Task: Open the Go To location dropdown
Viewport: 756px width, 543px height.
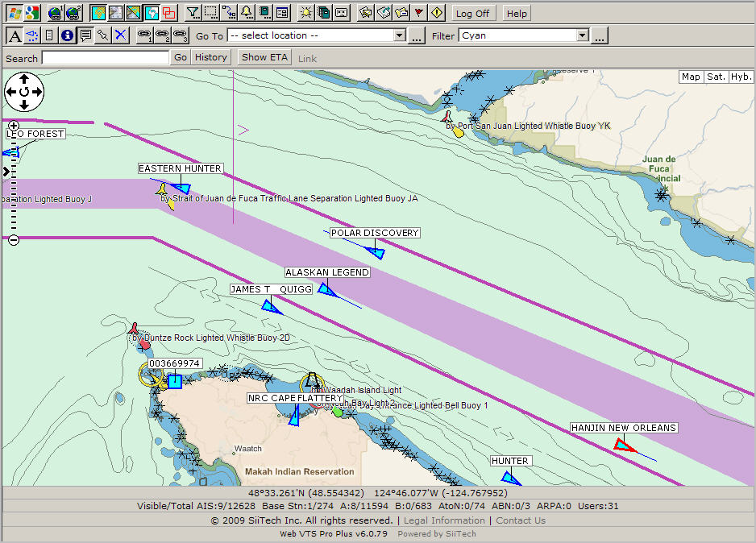Action: [x=399, y=35]
